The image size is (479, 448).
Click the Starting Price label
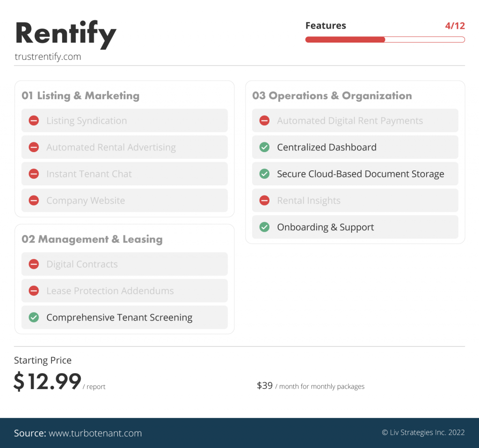tap(43, 360)
